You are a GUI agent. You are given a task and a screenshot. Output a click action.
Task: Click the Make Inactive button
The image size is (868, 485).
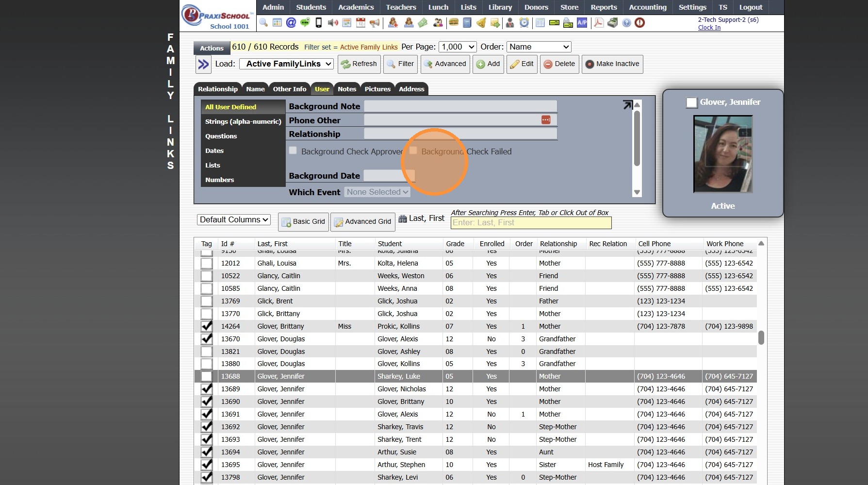612,64
